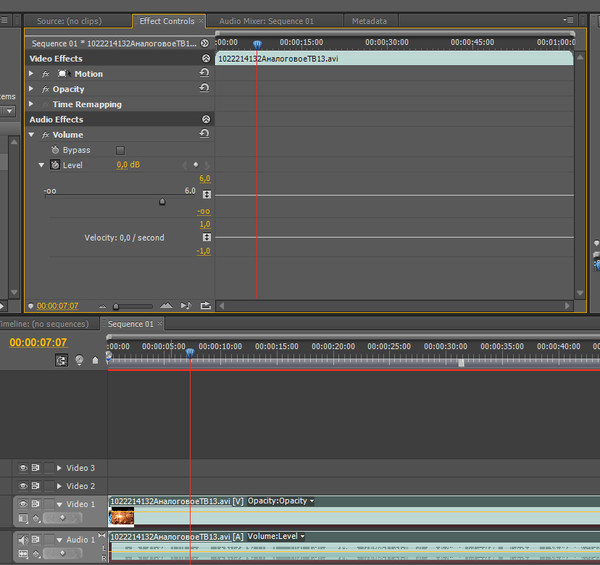Screen dimensions: 600x565
Task: Reset the Opacity effect
Action: 204,88
